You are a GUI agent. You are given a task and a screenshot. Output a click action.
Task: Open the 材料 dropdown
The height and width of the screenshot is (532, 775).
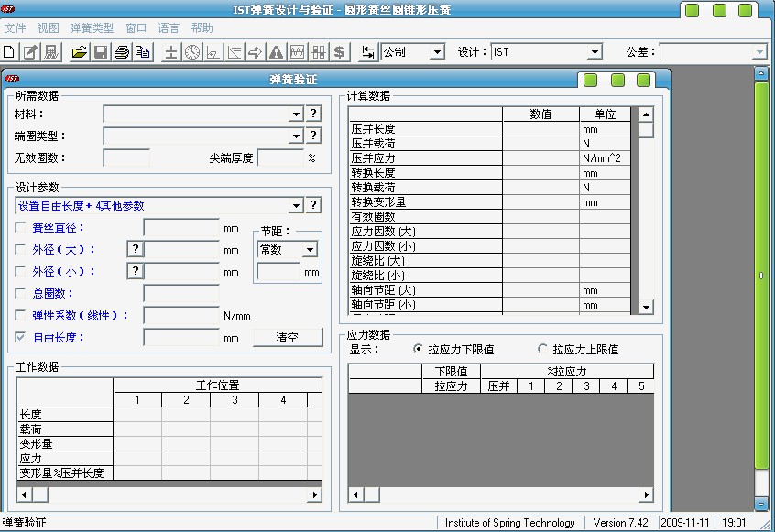click(296, 114)
